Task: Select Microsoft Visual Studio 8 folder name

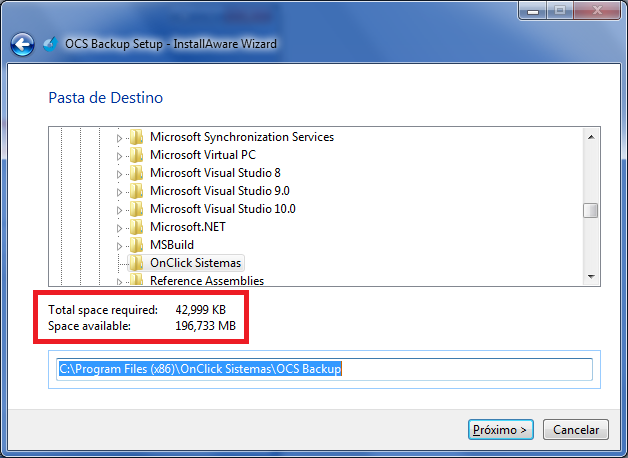Action: coord(215,173)
